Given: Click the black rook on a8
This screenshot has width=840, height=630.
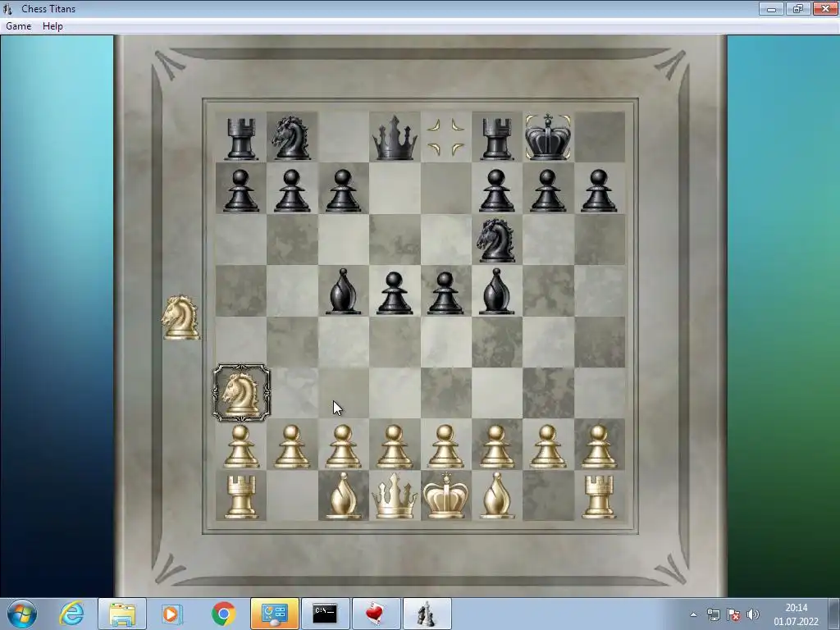Looking at the screenshot, I should [x=241, y=139].
